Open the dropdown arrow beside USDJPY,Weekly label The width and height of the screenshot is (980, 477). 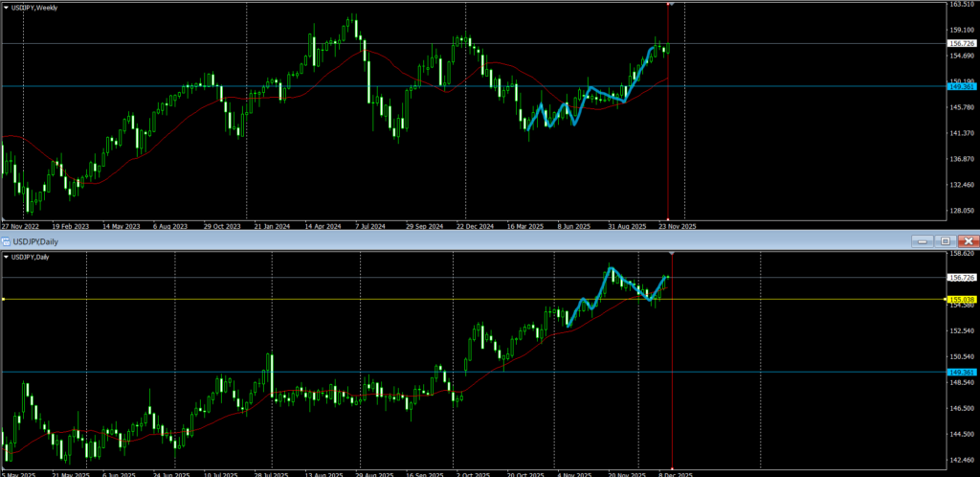coord(6,8)
